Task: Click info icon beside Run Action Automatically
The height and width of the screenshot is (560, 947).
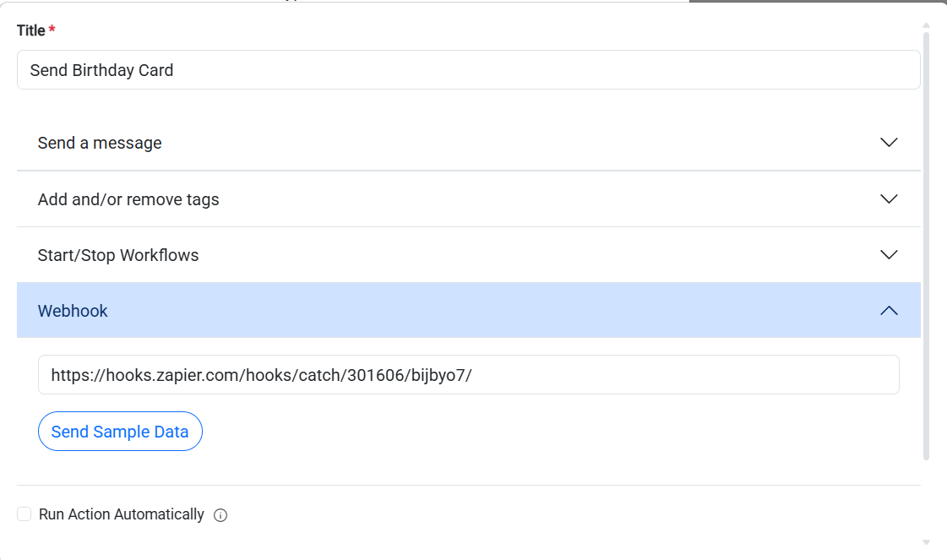Action: tap(220, 515)
